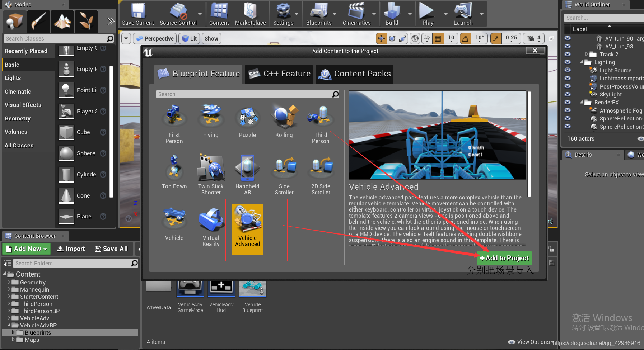Expand the VehicleAdv folder
Screen dimensions: 644x350
coord(9,318)
